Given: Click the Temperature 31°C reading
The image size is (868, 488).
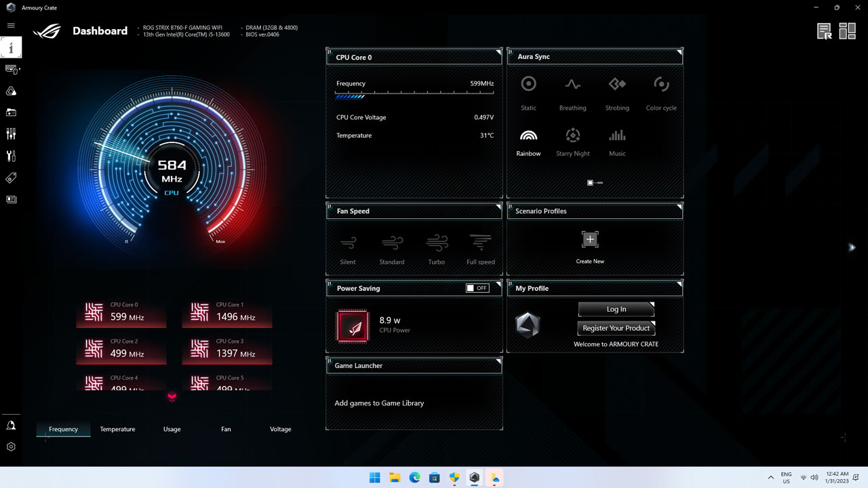Looking at the screenshot, I should [x=487, y=136].
